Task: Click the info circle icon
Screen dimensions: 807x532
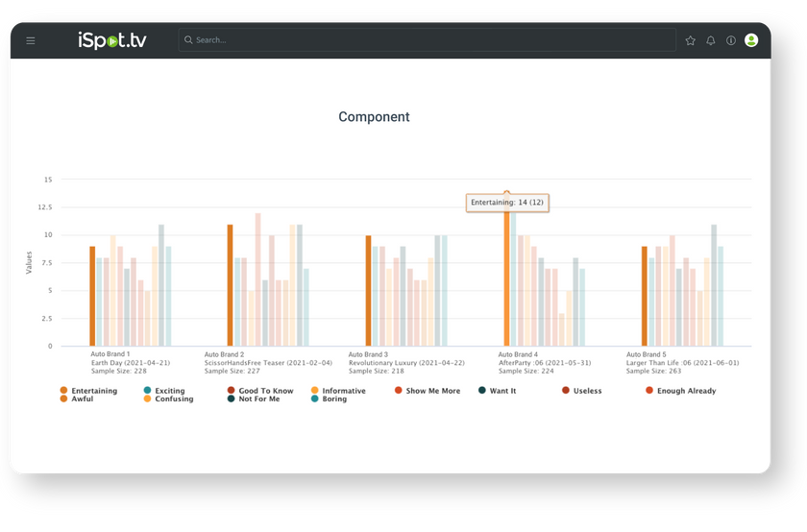Action: (x=731, y=40)
